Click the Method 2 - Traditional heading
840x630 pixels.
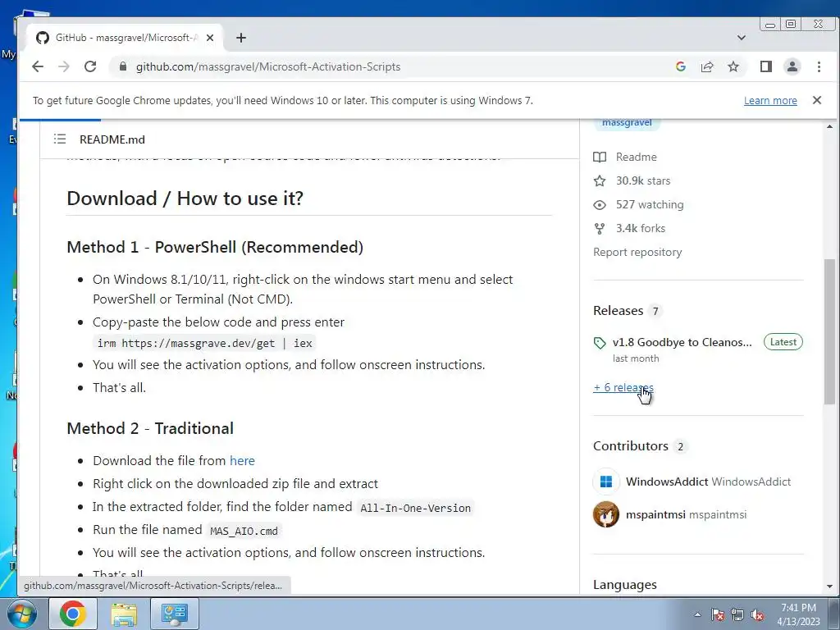[151, 428]
